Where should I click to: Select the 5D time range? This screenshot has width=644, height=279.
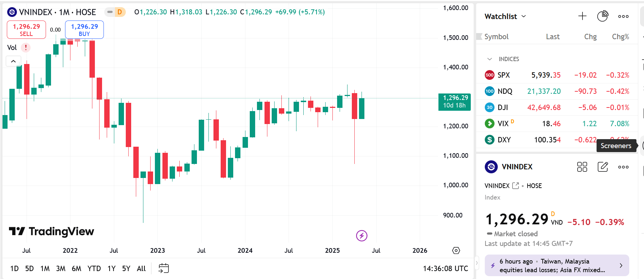29,269
